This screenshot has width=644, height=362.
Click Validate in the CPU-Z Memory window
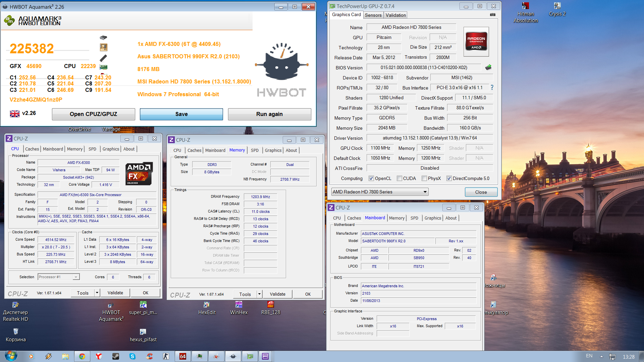point(277,294)
